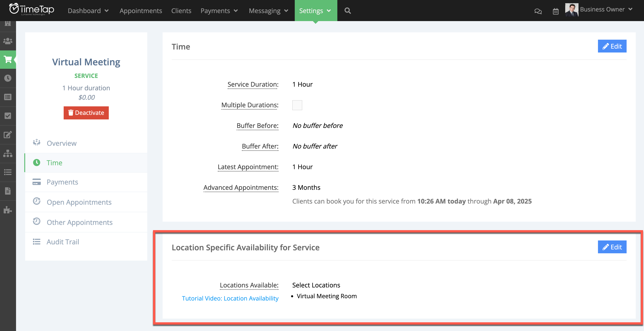Open the clock schedules icon in sidebar
The image size is (644, 331).
pyautogui.click(x=8, y=78)
